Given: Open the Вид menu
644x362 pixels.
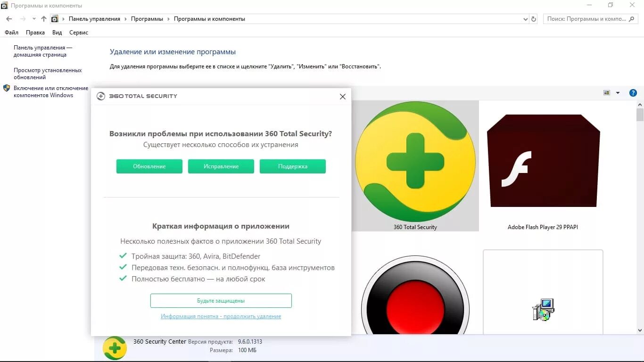Looking at the screenshot, I should click(57, 33).
